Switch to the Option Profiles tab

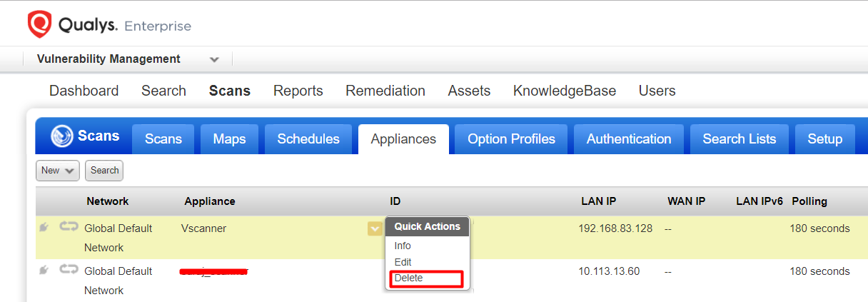click(511, 139)
